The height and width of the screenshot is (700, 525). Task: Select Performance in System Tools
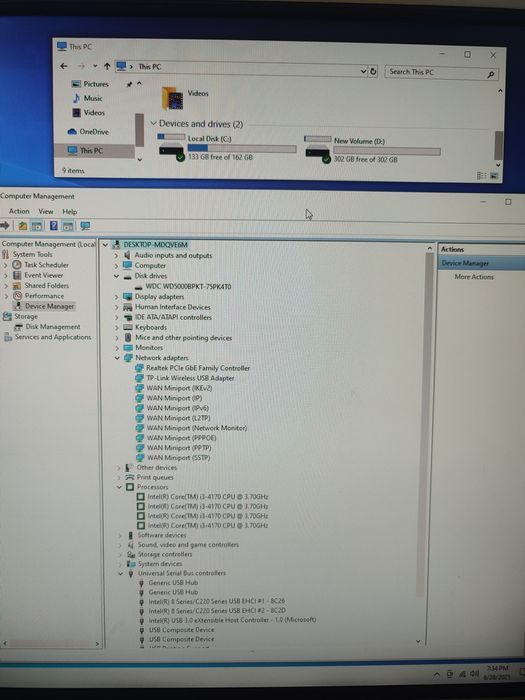click(x=44, y=296)
